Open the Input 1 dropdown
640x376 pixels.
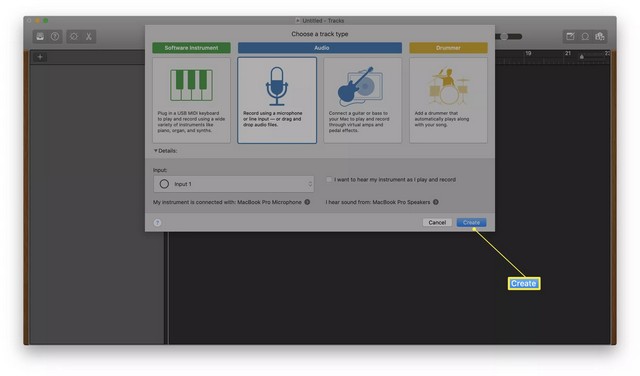(x=233, y=184)
